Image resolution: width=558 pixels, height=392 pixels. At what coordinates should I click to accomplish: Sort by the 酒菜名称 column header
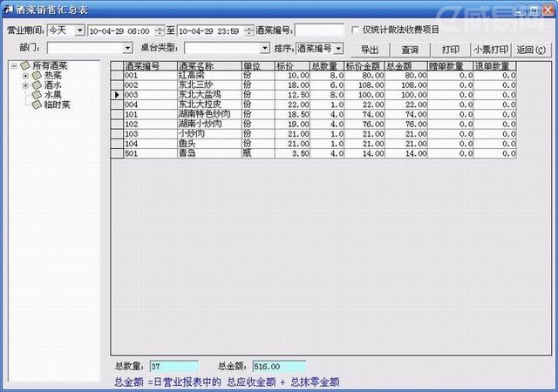(x=208, y=66)
